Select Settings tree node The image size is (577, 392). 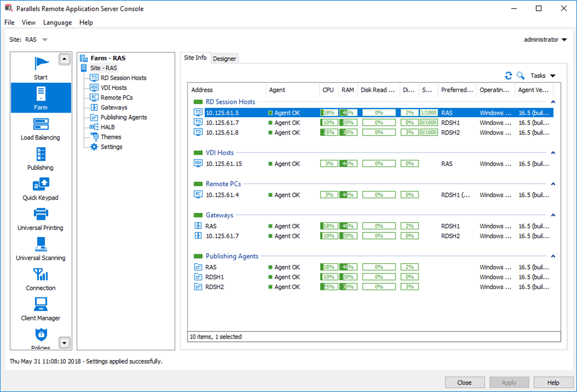(111, 147)
